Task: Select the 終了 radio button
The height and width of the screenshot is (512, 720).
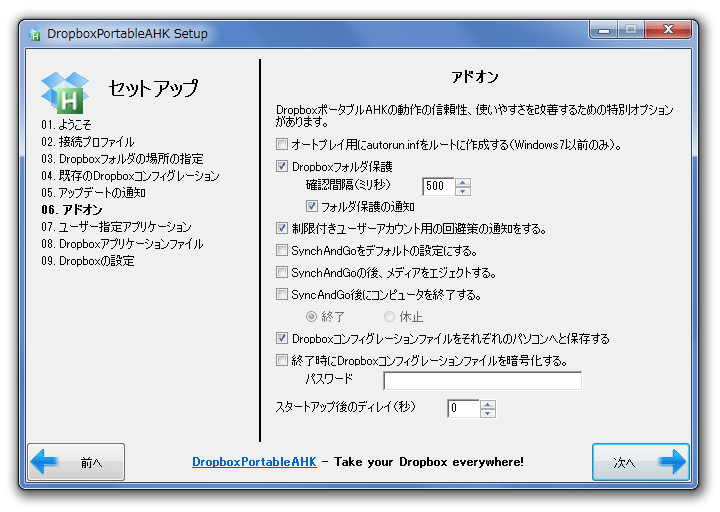Action: point(311,316)
